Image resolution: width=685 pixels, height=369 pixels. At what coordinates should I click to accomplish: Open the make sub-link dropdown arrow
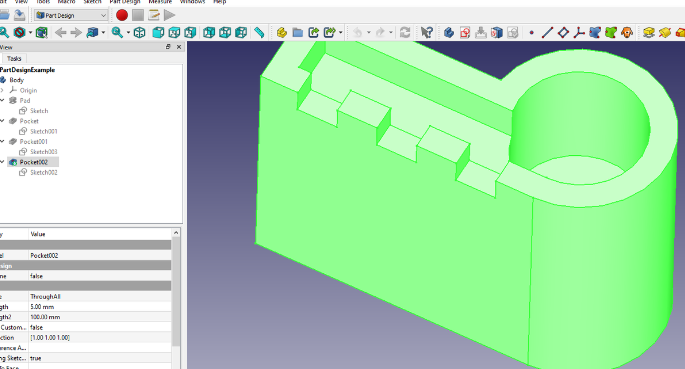point(340,32)
